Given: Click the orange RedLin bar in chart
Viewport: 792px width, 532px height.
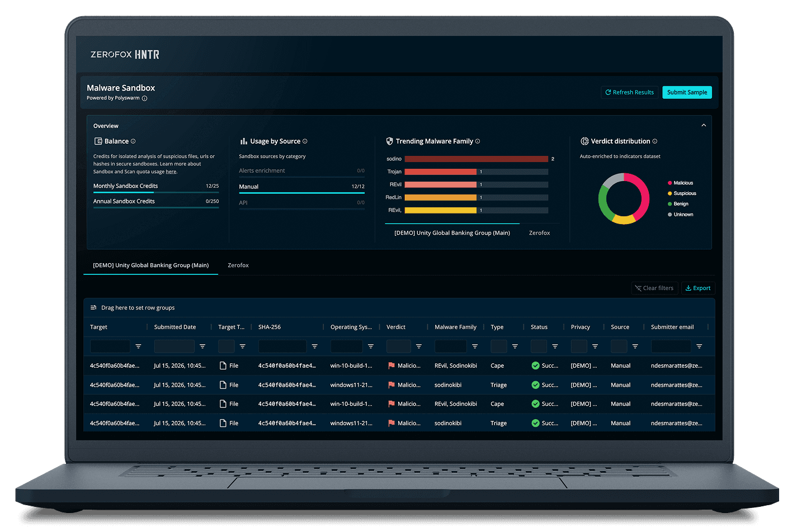Looking at the screenshot, I should [441, 197].
